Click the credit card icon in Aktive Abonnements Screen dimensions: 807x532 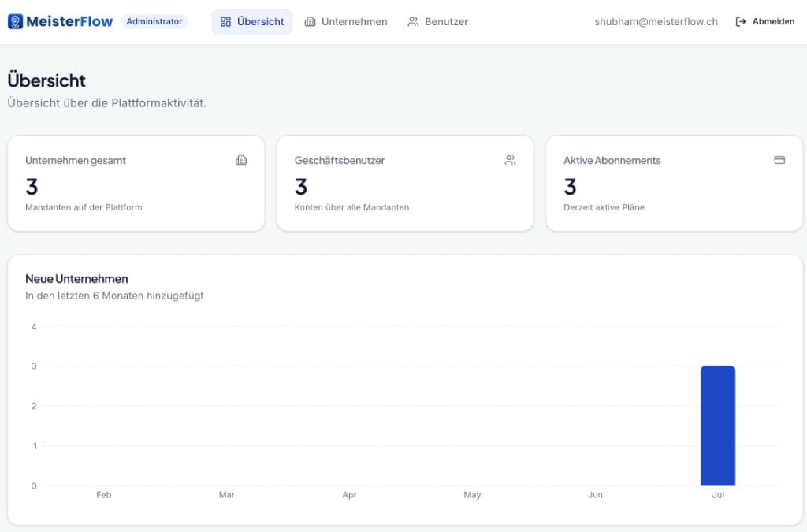779,161
